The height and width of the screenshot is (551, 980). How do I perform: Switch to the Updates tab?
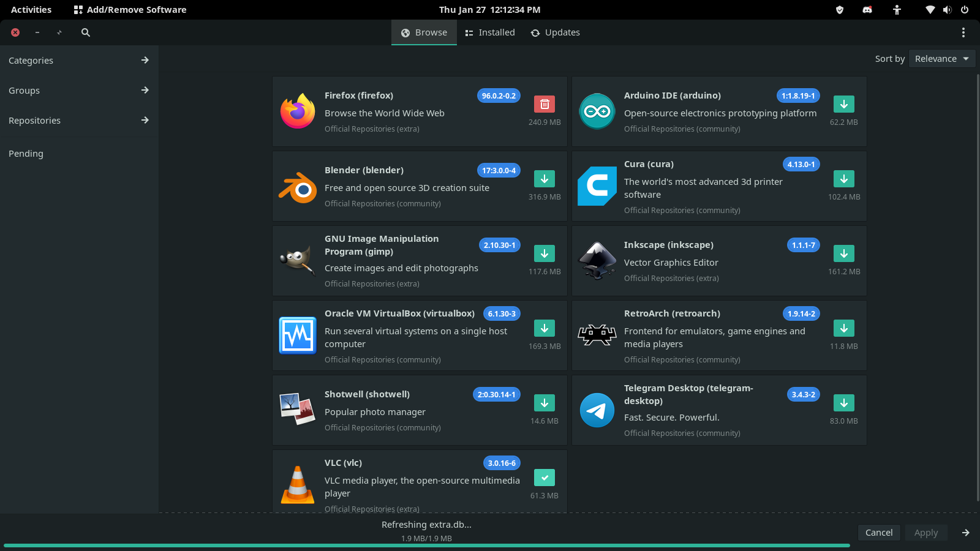coord(556,32)
